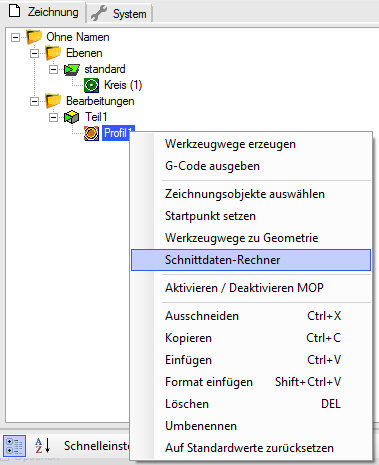Choose Startpunkt setzen menu entry
Screen dimensions: 379x465
pos(251,216)
